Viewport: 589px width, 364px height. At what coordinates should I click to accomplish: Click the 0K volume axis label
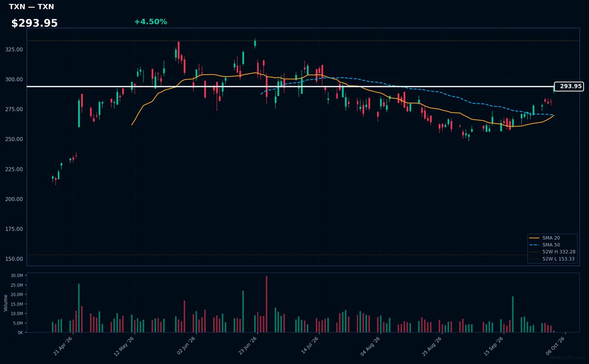click(20, 333)
